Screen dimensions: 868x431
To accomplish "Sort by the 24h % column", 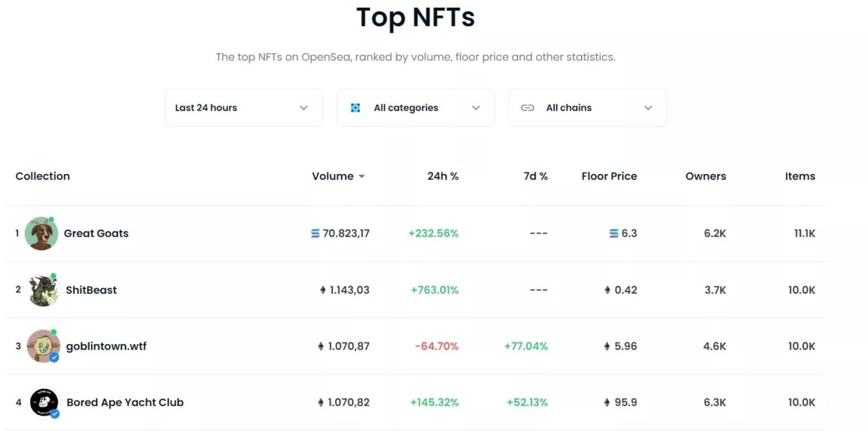I will tap(443, 176).
